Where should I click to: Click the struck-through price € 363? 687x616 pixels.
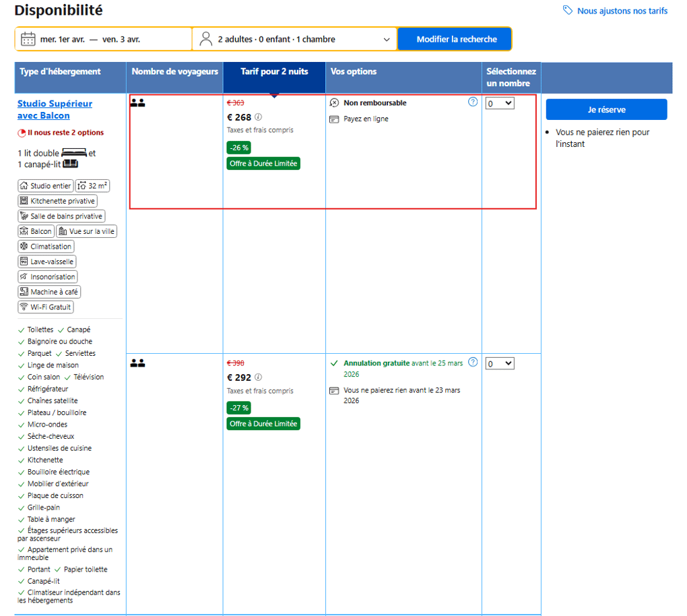[x=235, y=102]
